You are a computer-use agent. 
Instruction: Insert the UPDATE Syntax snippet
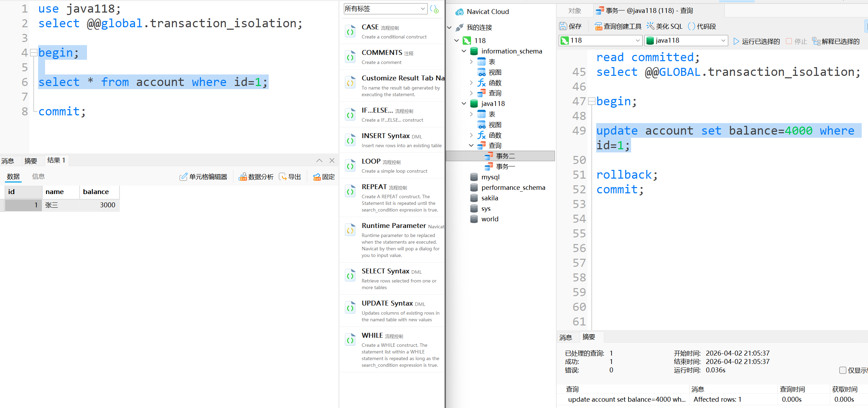[x=387, y=303]
